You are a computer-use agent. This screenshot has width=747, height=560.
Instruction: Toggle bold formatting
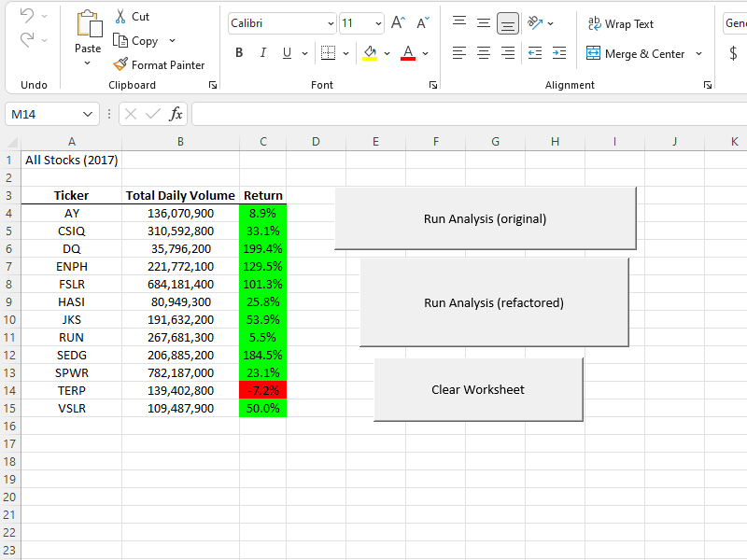tap(239, 53)
